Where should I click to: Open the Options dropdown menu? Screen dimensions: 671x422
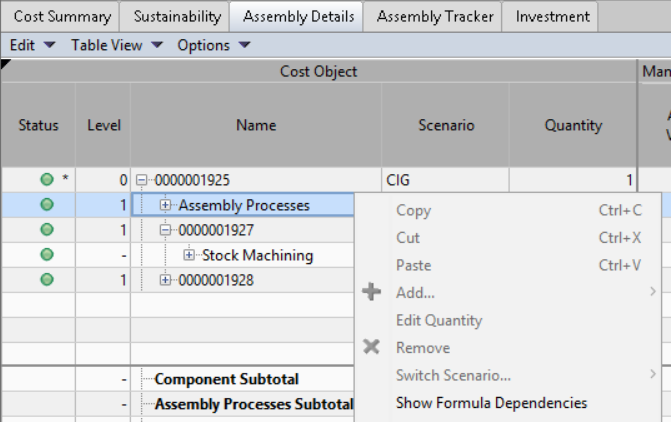(x=213, y=45)
